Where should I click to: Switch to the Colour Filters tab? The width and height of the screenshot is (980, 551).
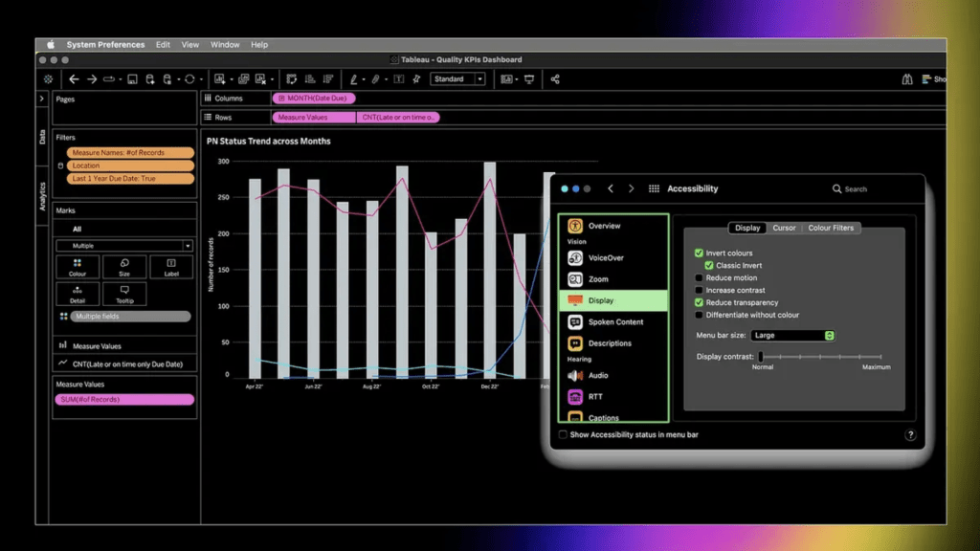coord(831,228)
